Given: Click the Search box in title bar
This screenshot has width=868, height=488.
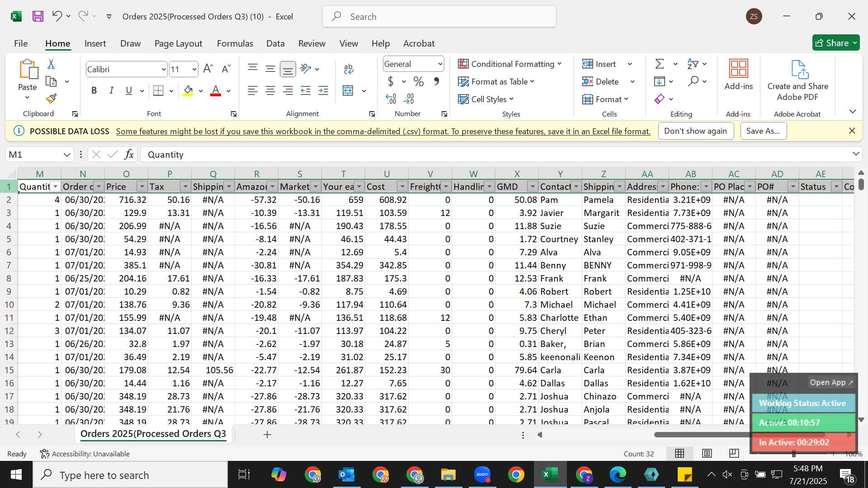Looking at the screenshot, I should coord(439,17).
